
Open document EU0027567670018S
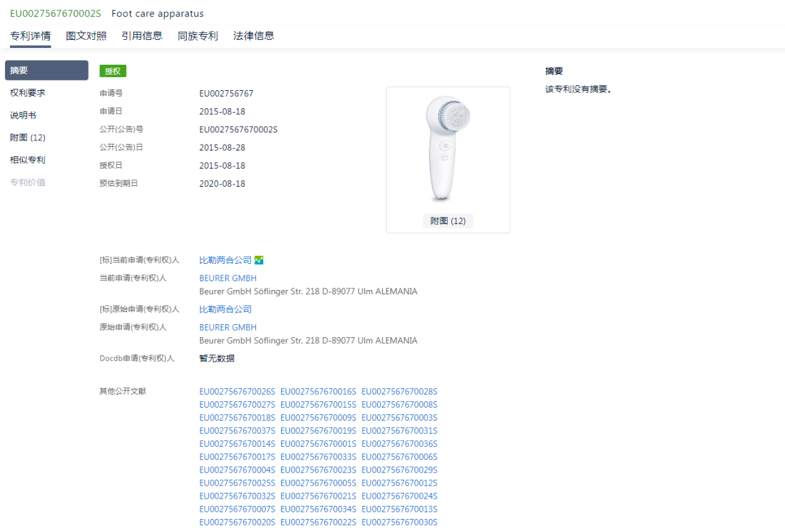[x=237, y=417]
